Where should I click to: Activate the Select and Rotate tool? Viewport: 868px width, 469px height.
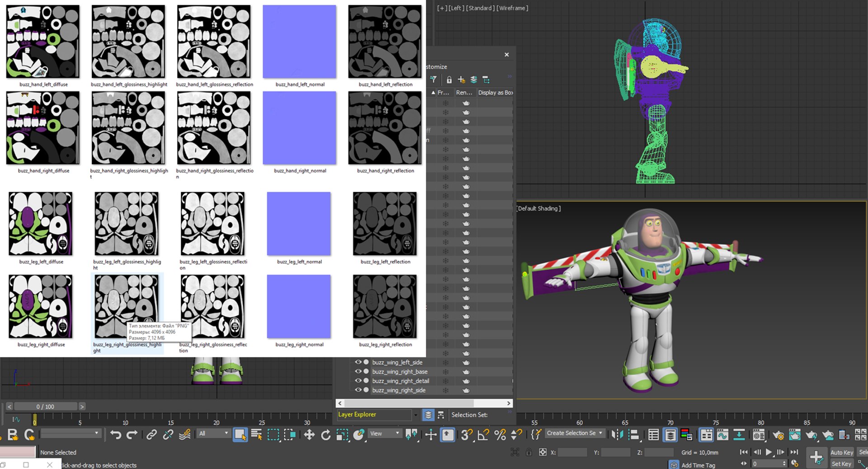pyautogui.click(x=325, y=435)
